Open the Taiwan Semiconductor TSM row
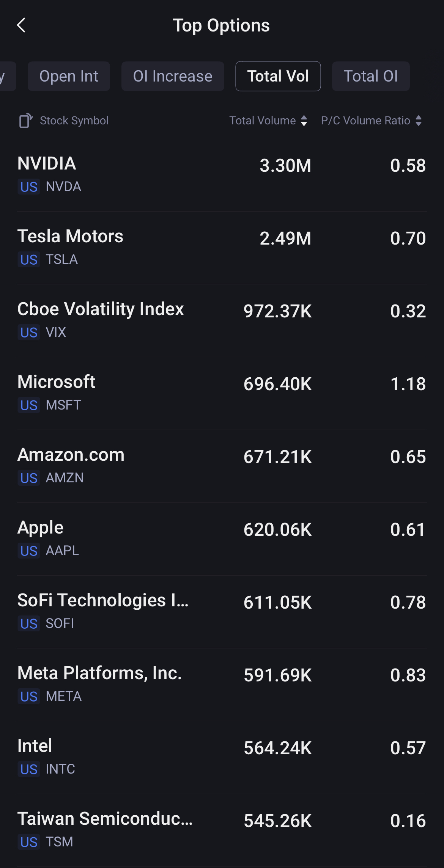Screen dimensions: 444x868 [222, 830]
